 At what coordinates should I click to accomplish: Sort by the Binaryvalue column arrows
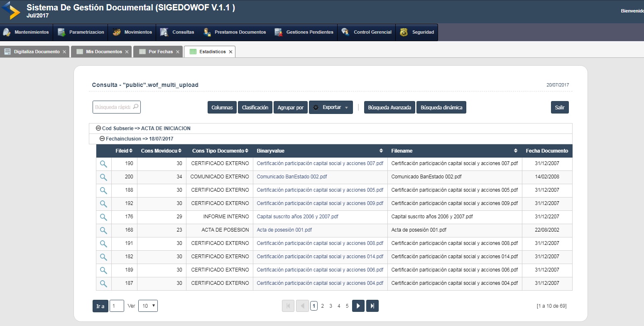381,151
